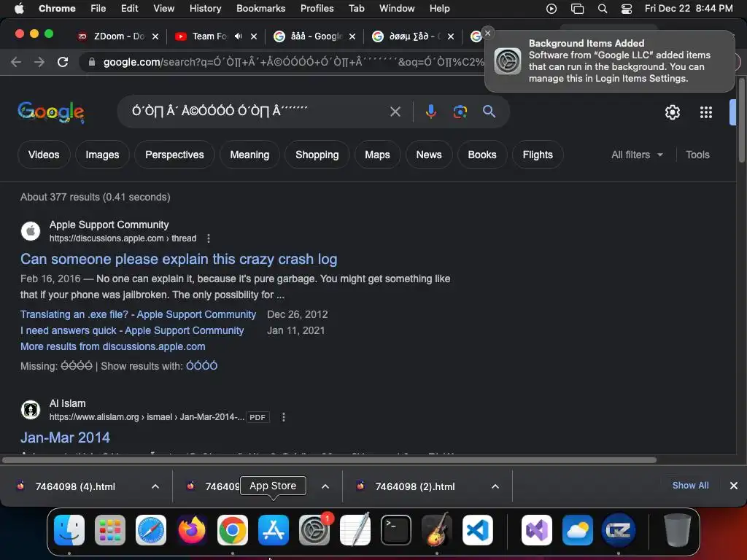Viewport: 747px width, 560px height.
Task: Launch Visual Studio Code from the Dock
Action: pyautogui.click(x=477, y=530)
